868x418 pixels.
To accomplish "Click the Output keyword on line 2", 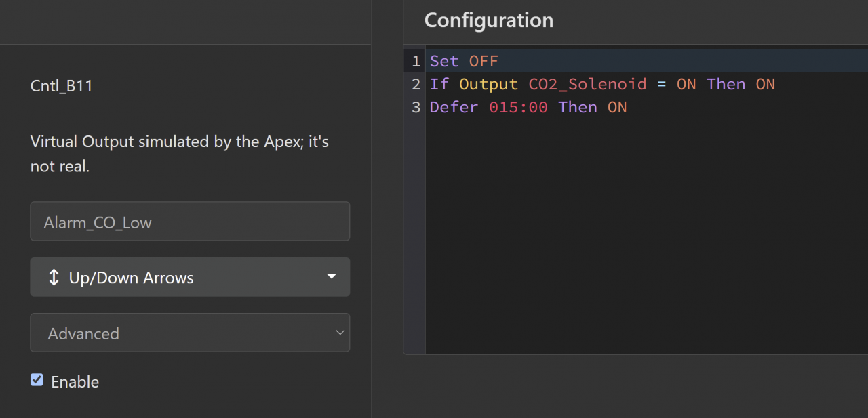I will 488,84.
